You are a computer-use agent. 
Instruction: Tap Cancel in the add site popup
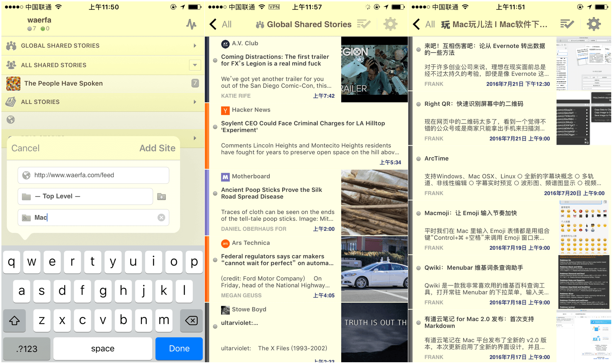coord(25,148)
